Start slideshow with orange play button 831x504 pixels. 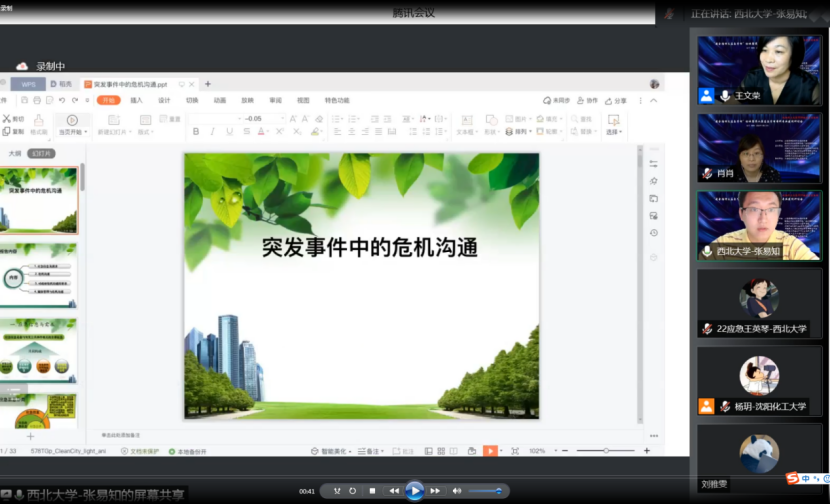[490, 451]
